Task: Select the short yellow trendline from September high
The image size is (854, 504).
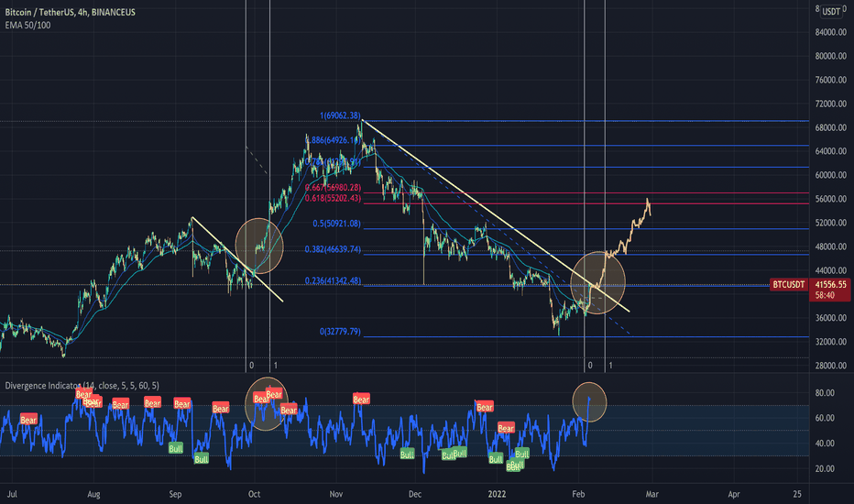Action: pyautogui.click(x=237, y=259)
